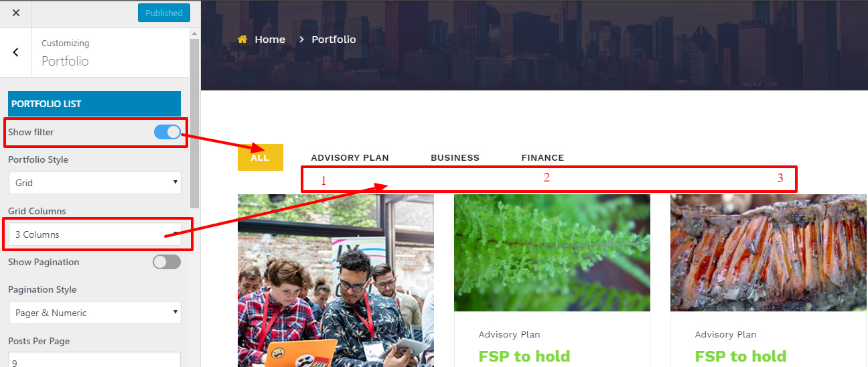The image size is (868, 367).
Task: Click the Portfolio breadcrumb link
Action: (x=334, y=40)
